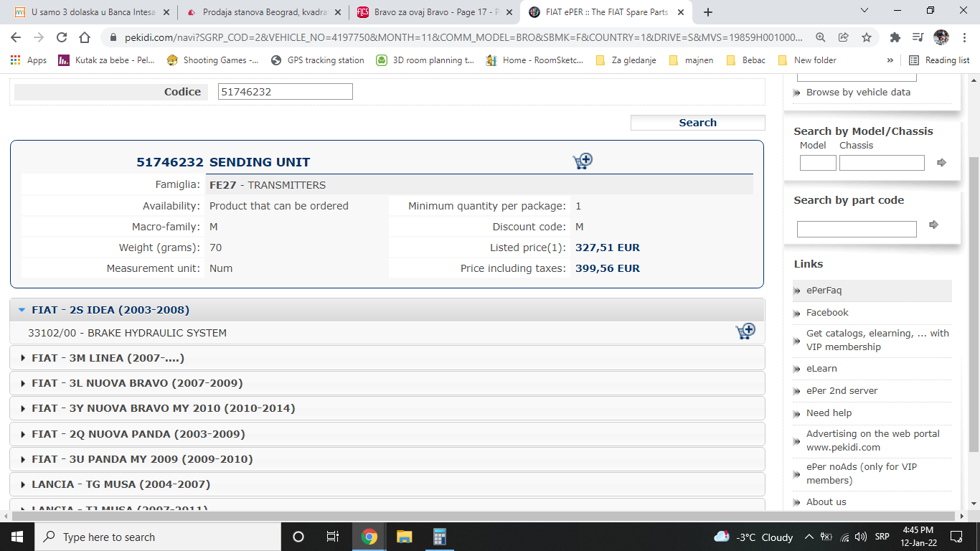Submit Model/Chassis search arrow
980x551 pixels.
coord(942,163)
